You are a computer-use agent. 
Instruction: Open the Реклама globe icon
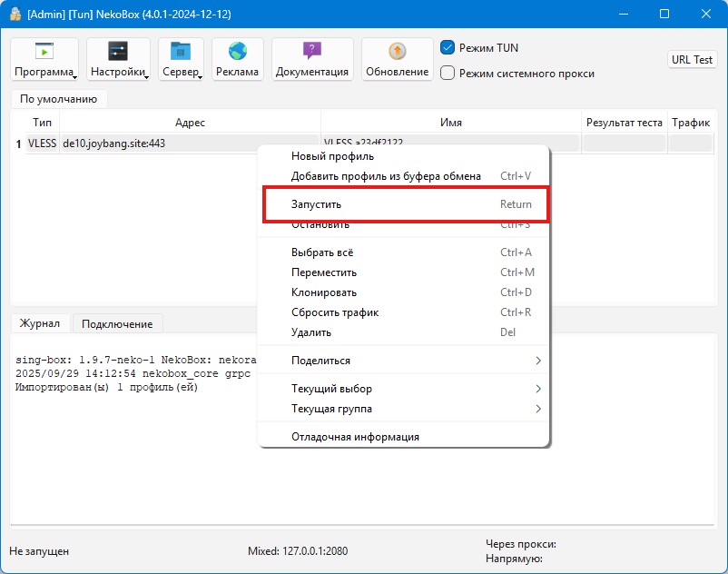tap(238, 52)
